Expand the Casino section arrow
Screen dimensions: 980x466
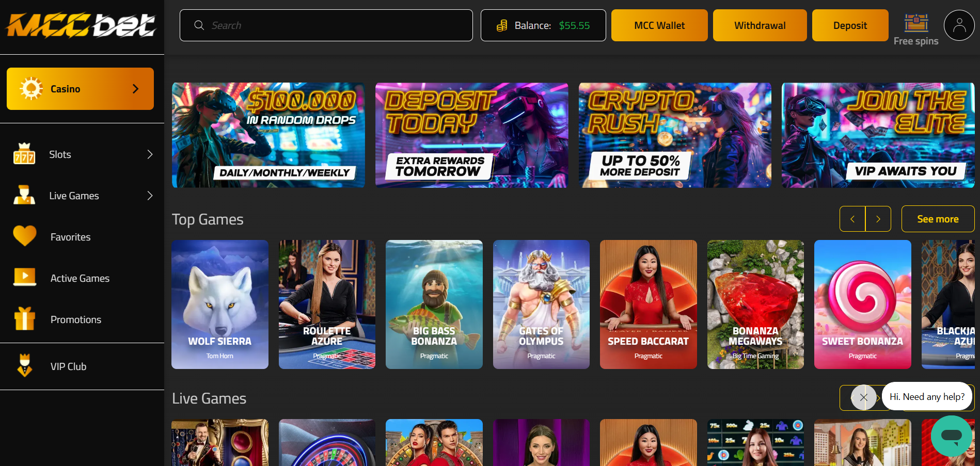point(135,89)
